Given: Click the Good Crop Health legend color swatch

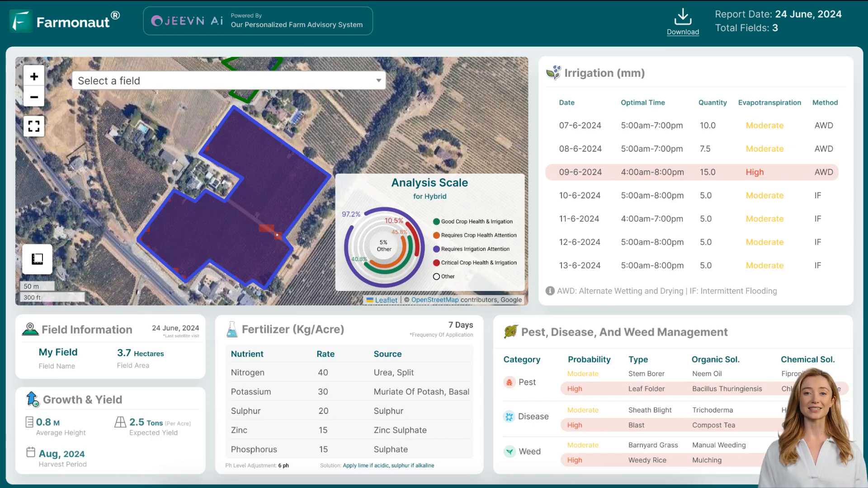Looking at the screenshot, I should pos(436,222).
